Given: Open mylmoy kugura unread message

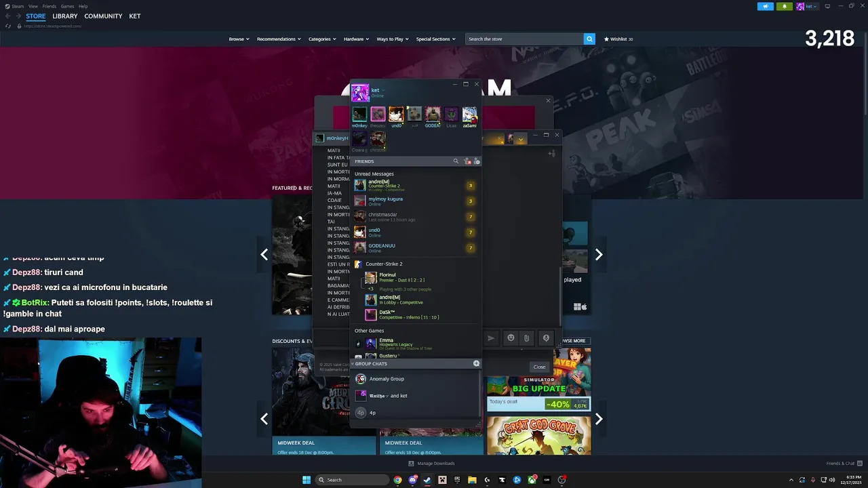Looking at the screenshot, I should coord(414,201).
